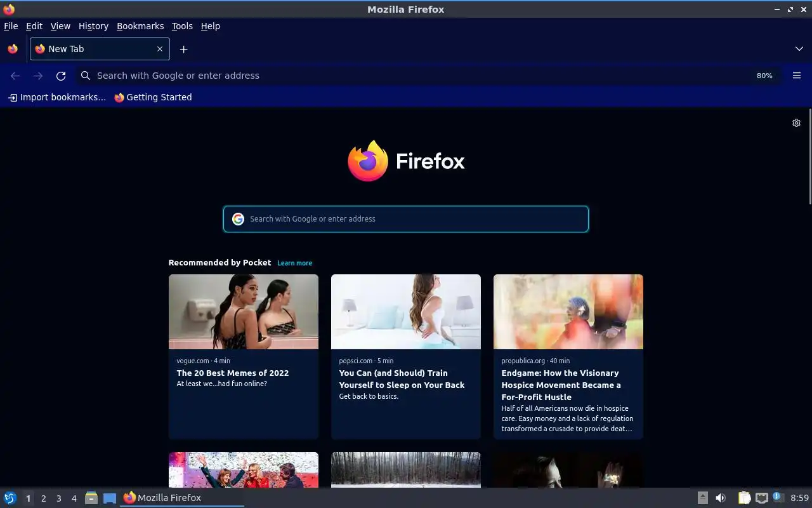Viewport: 812px width, 508px height.
Task: Open the Tools menu
Action: (x=182, y=26)
